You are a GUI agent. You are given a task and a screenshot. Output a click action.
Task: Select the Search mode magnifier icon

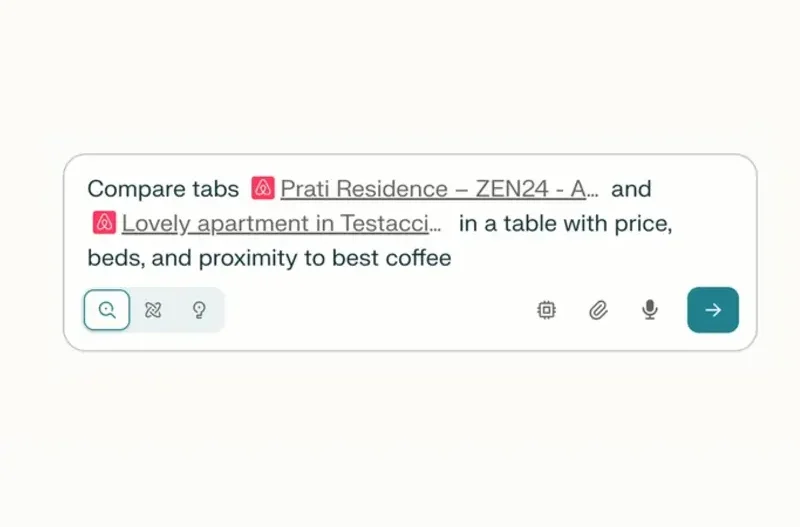pos(107,310)
